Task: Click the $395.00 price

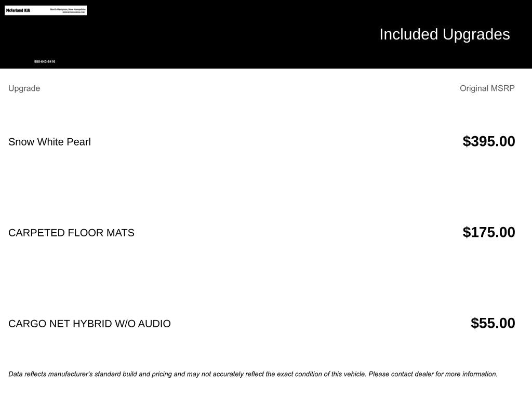Action: pos(489,141)
